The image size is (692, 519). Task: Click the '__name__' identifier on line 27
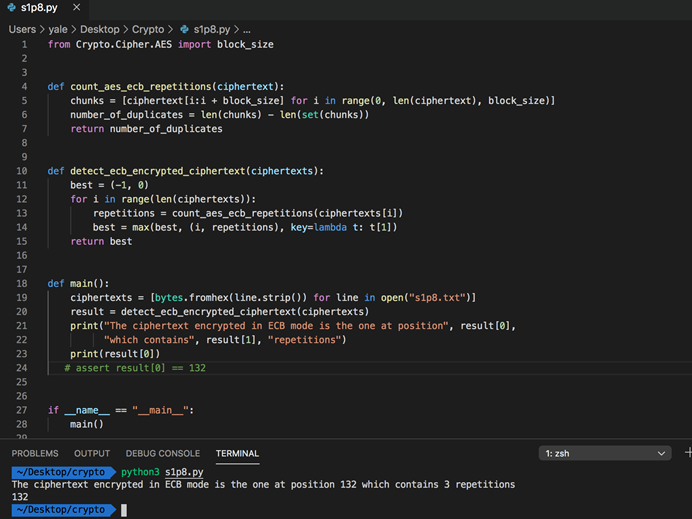pyautogui.click(x=87, y=410)
